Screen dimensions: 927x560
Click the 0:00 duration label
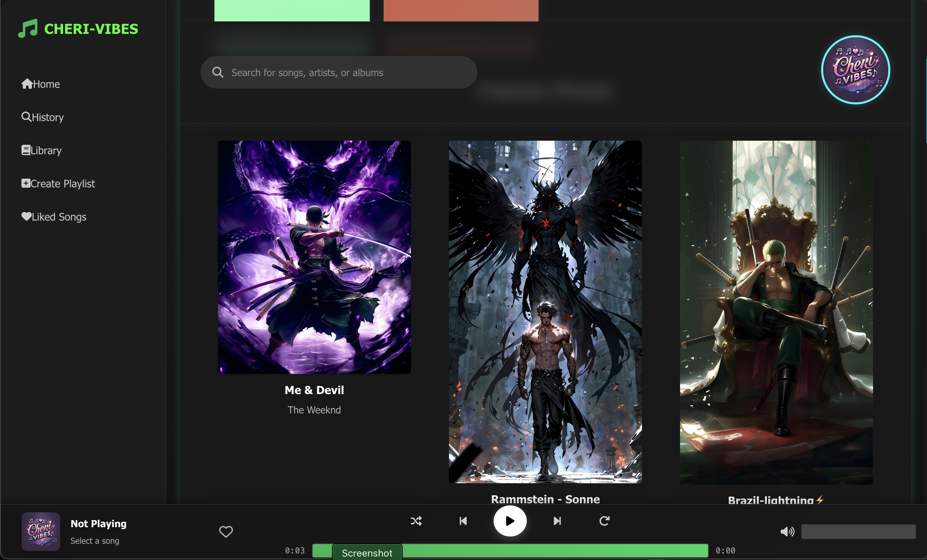coord(725,551)
